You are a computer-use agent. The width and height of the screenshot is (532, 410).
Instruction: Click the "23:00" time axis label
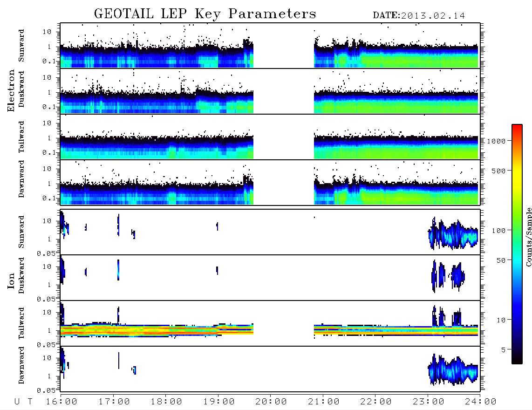tap(429, 402)
